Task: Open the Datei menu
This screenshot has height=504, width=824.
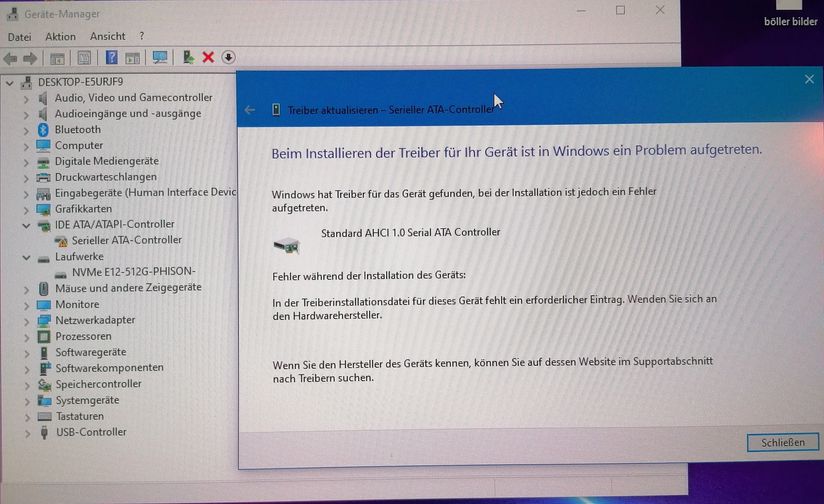Action: click(19, 37)
